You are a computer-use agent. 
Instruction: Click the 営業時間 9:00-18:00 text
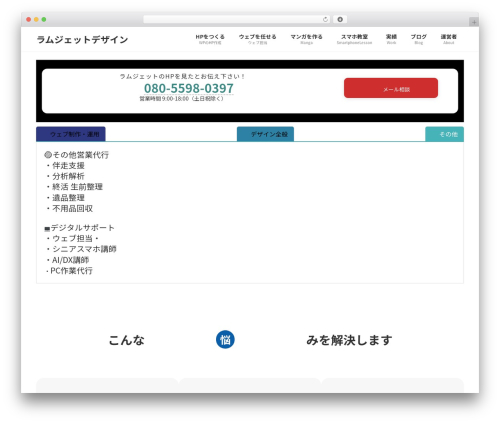click(181, 99)
